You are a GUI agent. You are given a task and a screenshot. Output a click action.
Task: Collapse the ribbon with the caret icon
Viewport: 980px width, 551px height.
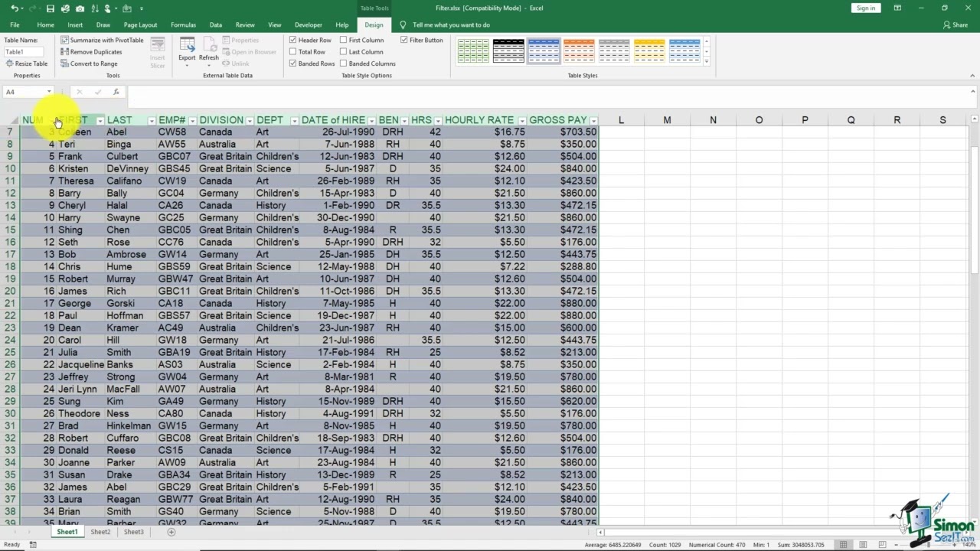(972, 76)
